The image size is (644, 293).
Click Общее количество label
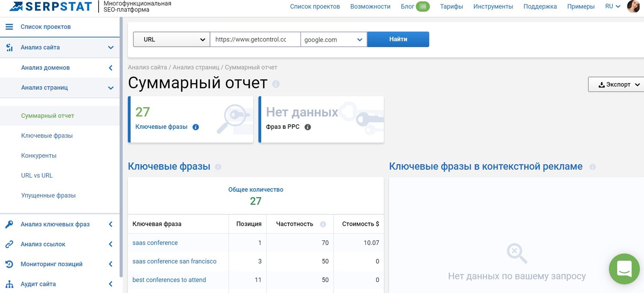coord(256,190)
